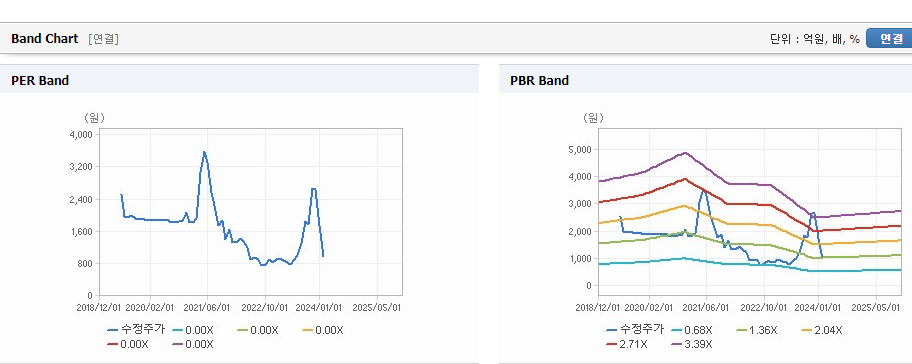Click the 4,000 y-axis label in PER chart
The image size is (912, 364).
81,135
